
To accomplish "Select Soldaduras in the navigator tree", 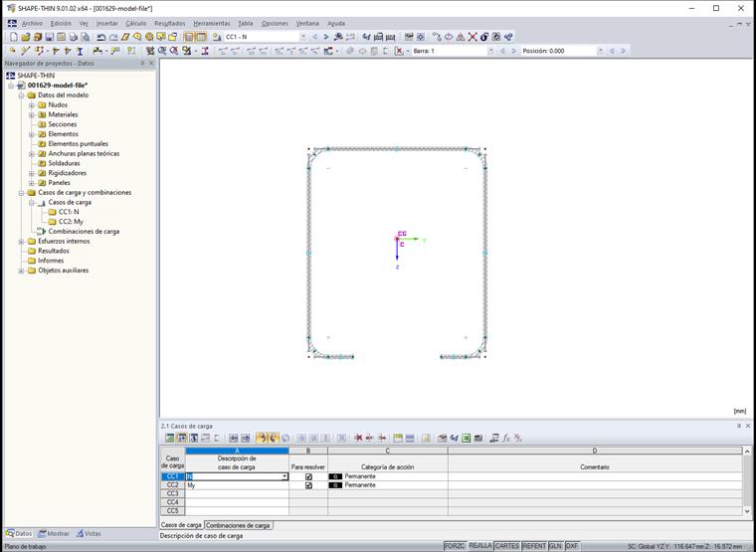I will tap(64, 163).
